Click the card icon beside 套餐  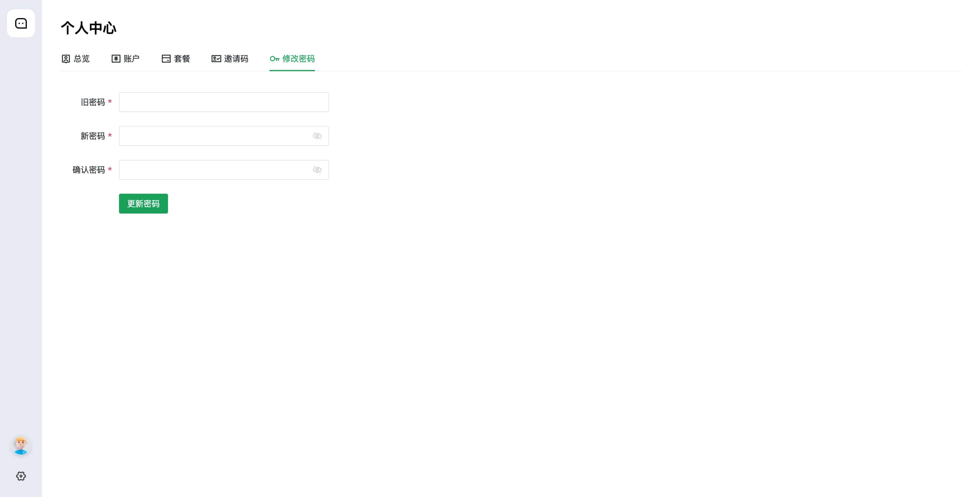click(x=166, y=59)
